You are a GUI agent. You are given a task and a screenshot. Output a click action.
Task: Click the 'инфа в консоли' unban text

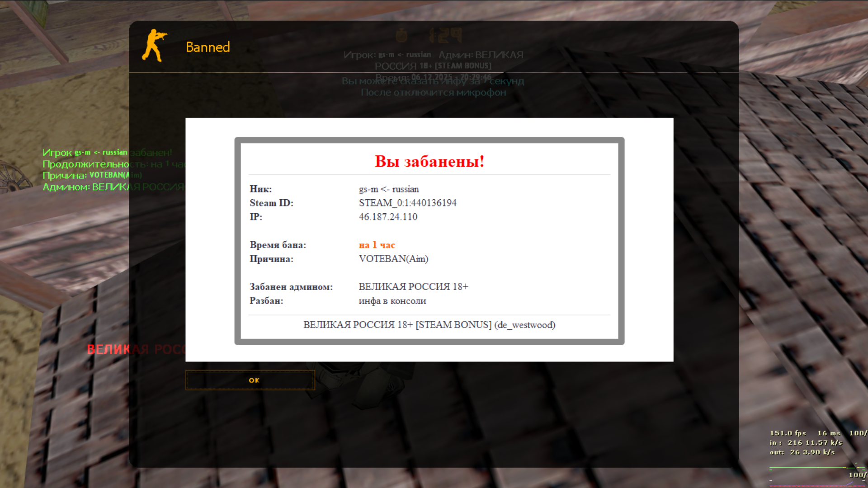[x=392, y=301]
